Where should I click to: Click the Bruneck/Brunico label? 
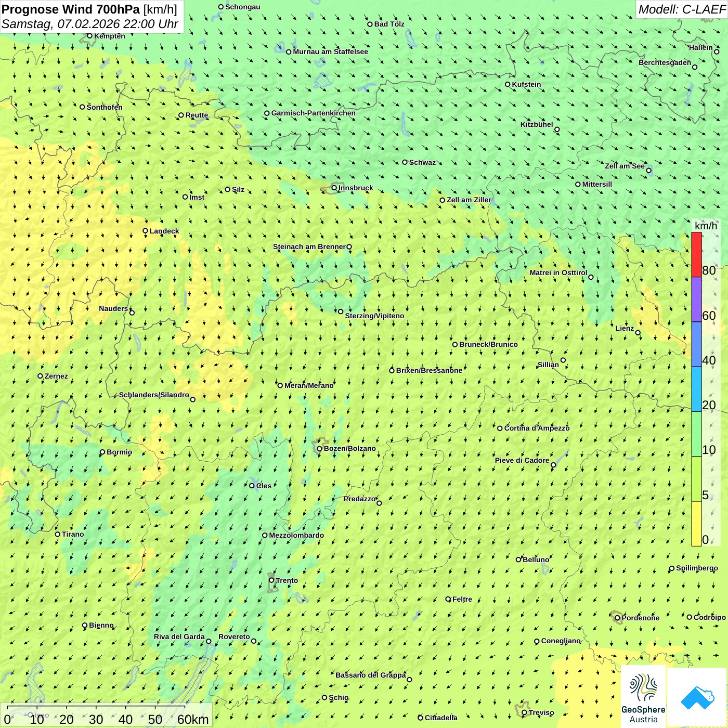(488, 344)
